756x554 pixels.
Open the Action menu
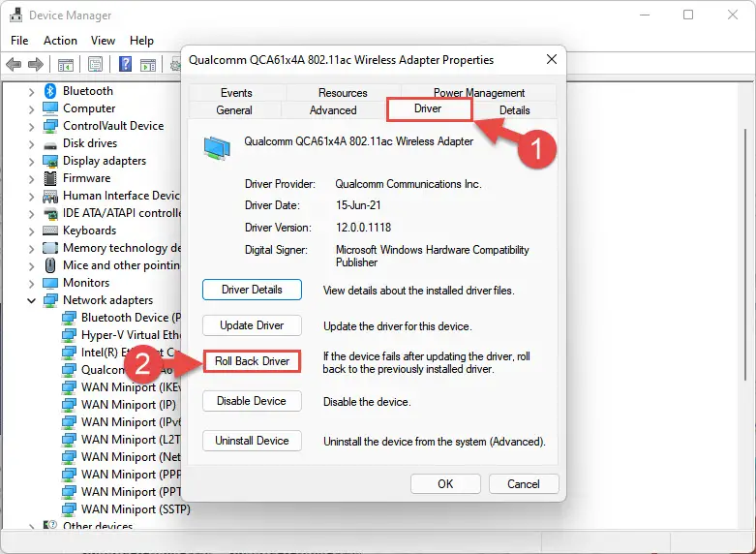tap(60, 41)
